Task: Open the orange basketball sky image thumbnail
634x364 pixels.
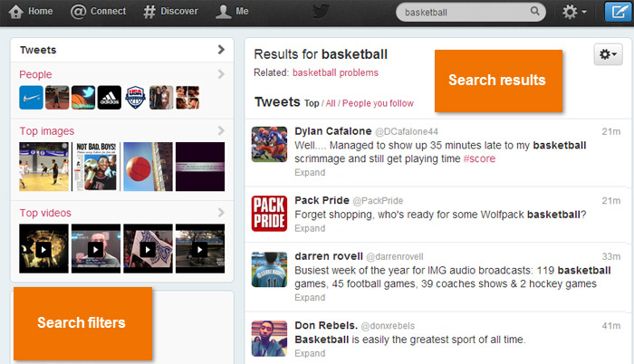Action: coord(148,167)
